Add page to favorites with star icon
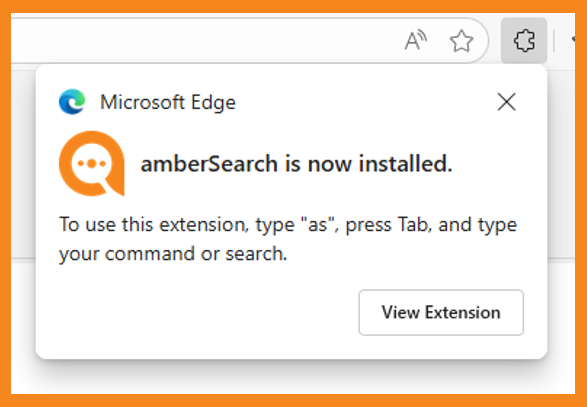587x407 pixels. 461,41
